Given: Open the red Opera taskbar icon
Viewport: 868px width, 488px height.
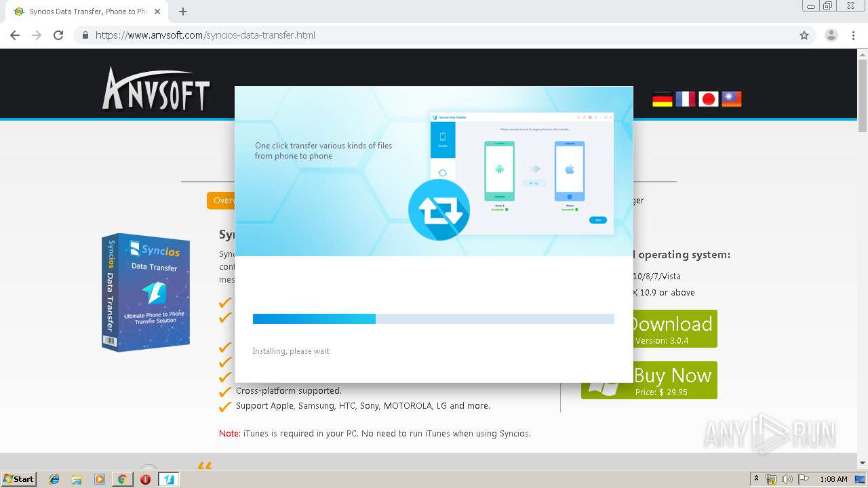Looking at the screenshot, I should point(145,479).
